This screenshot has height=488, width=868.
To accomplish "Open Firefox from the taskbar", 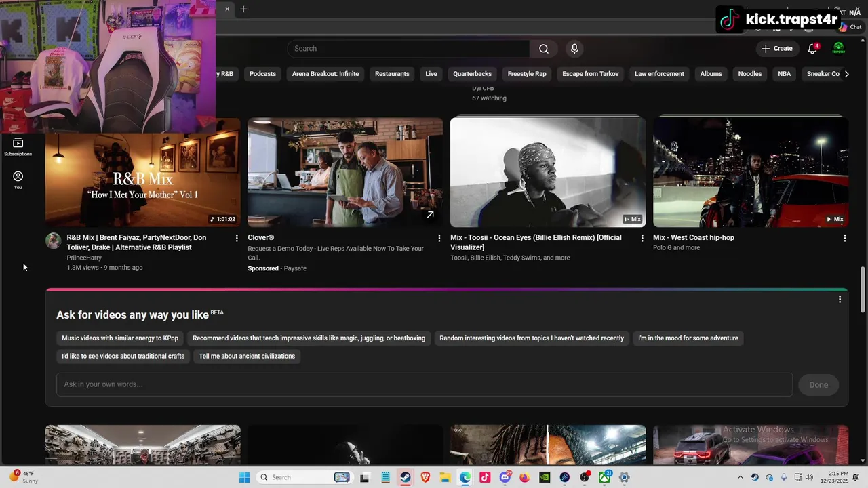I will click(525, 477).
